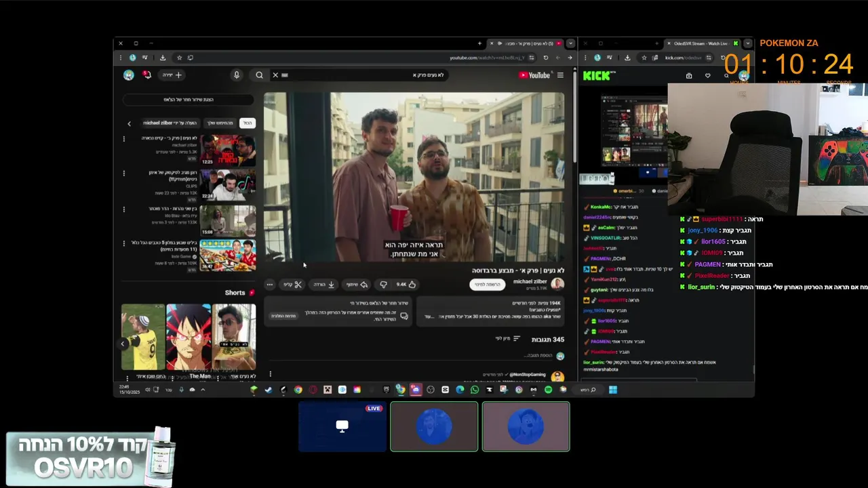Click the YouTube address bar URL

pos(488,58)
